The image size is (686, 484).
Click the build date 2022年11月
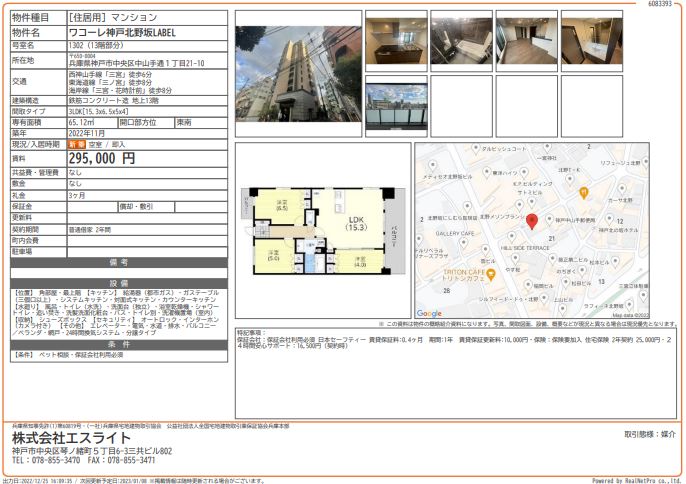coord(87,133)
